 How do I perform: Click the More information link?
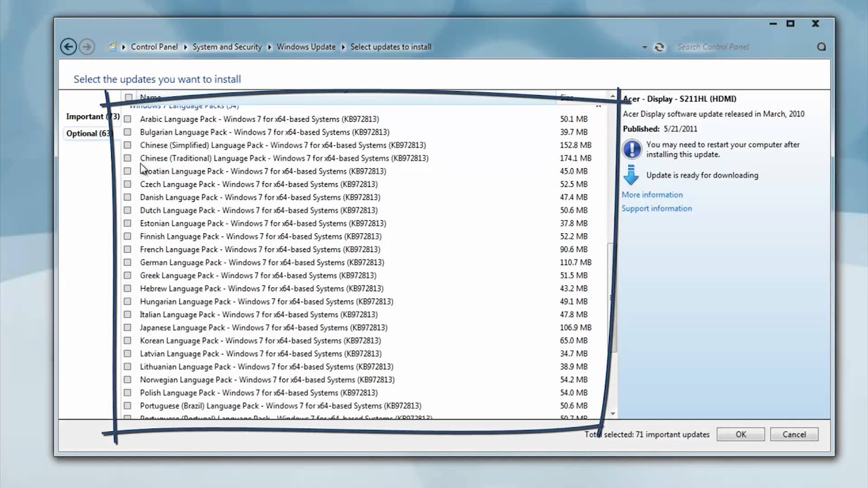tap(652, 195)
